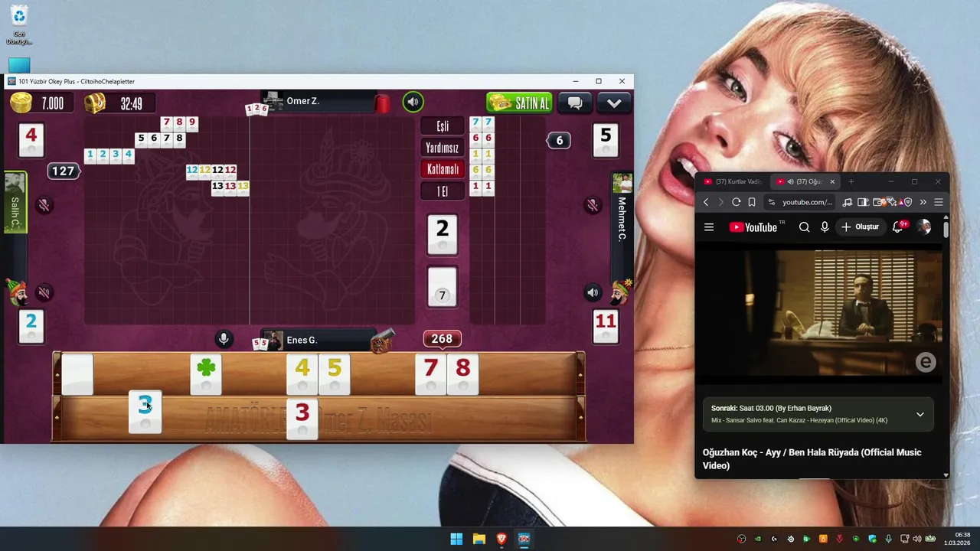
Task: Toggle the green game sound button
Action: pos(413,102)
